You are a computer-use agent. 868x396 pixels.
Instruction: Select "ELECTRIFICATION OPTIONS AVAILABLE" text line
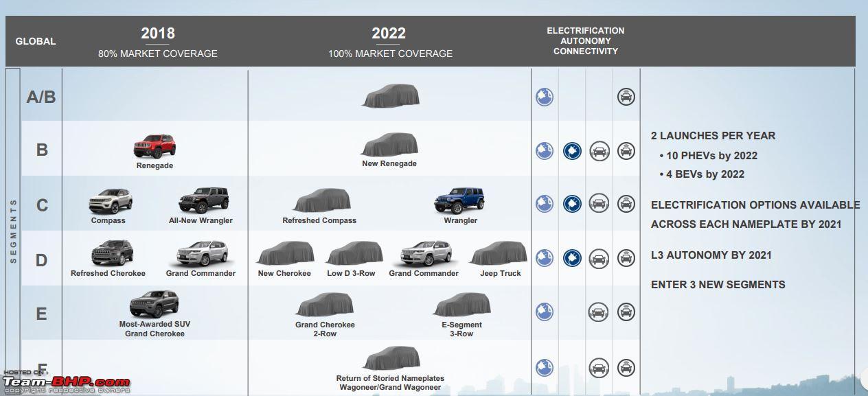pyautogui.click(x=755, y=205)
